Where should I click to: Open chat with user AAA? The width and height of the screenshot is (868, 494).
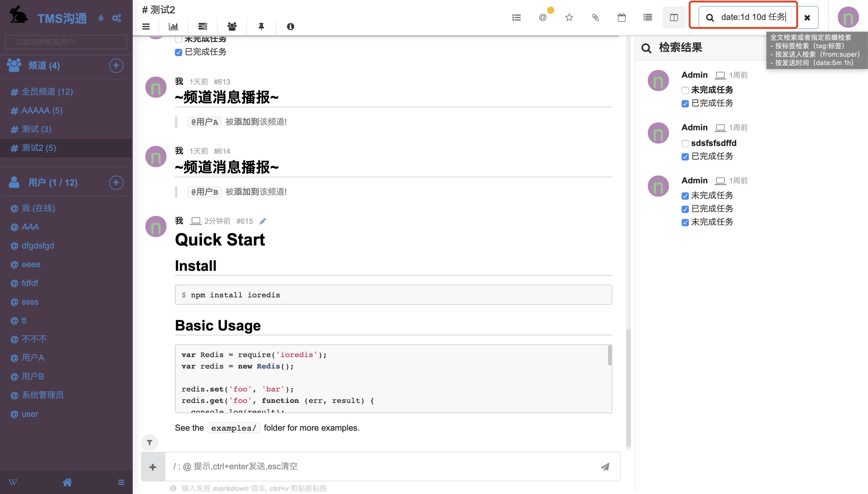click(x=66, y=227)
